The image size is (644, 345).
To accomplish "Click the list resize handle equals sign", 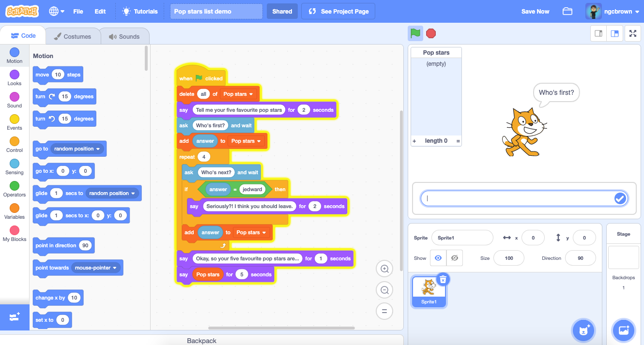I will pos(458,141).
